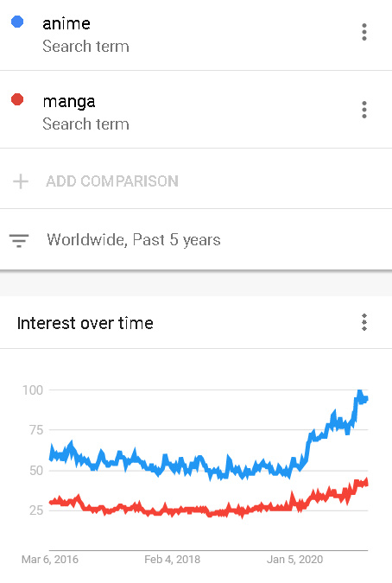The height and width of the screenshot is (583, 392).
Task: Click the 25 label on the y-axis
Action: (36, 510)
